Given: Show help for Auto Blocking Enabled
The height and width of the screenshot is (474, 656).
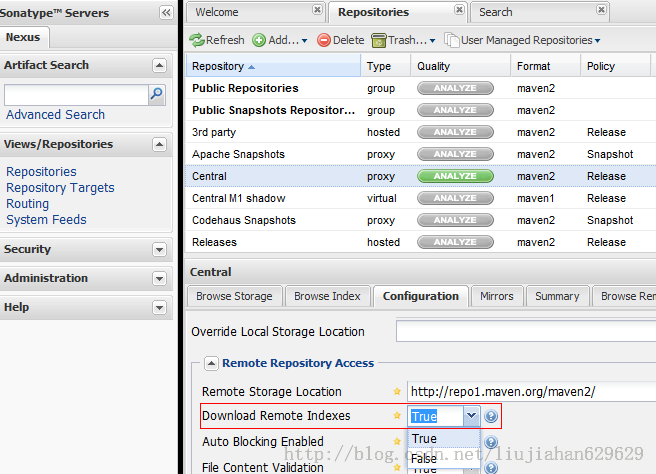Looking at the screenshot, I should tap(491, 442).
